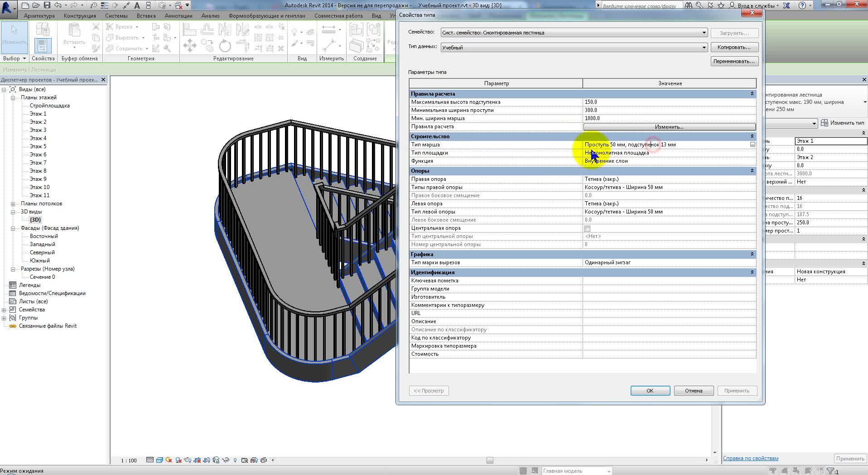Click the Align tool in Edit panel
The image size is (868, 475).
[x=189, y=30]
